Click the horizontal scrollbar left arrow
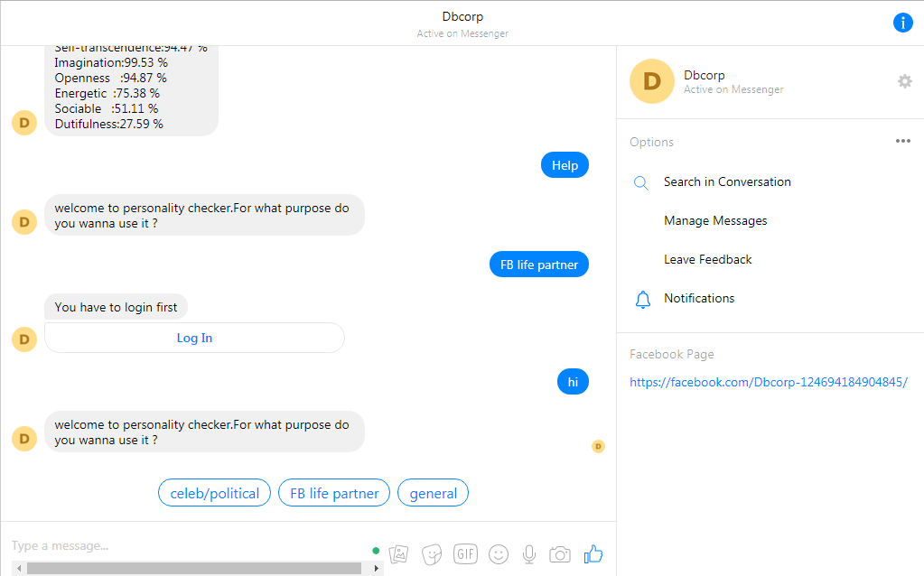Image resolution: width=924 pixels, height=576 pixels. (x=19, y=569)
